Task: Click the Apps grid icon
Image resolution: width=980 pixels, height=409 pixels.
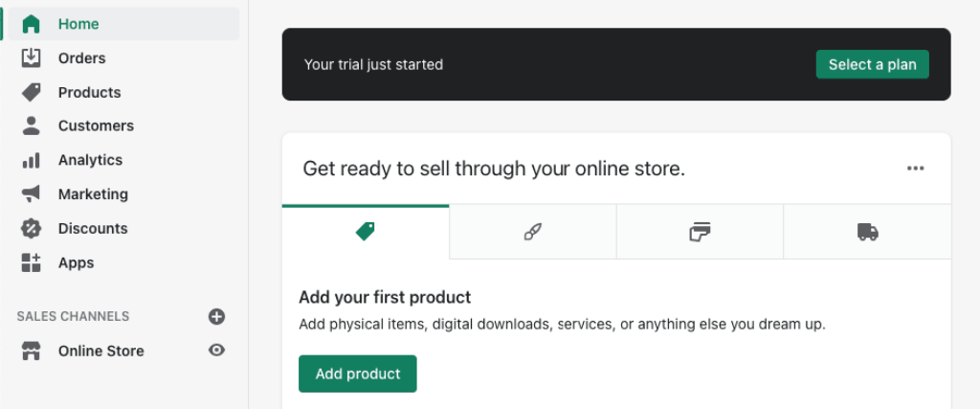Action: pos(31,262)
